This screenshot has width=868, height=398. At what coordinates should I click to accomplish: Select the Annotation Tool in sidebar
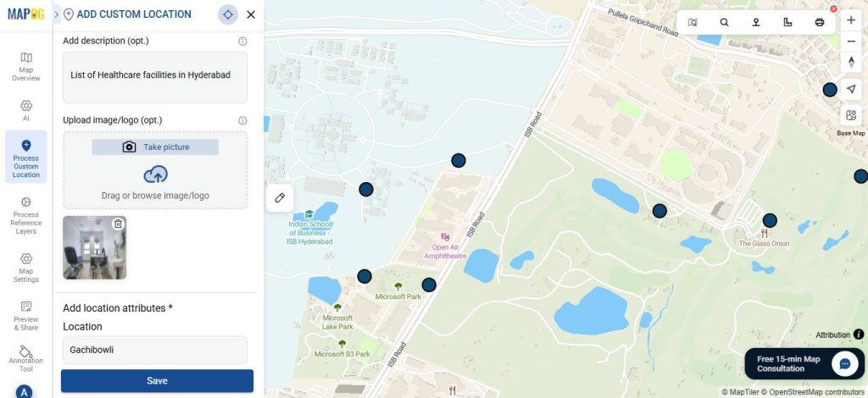(26, 359)
